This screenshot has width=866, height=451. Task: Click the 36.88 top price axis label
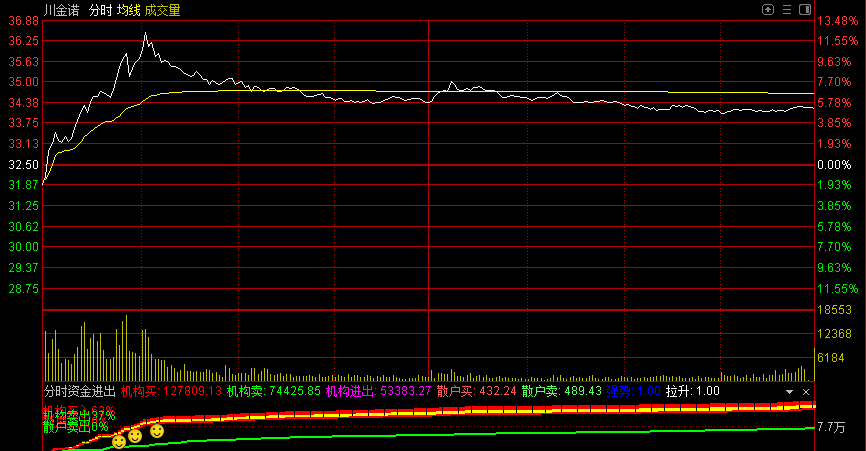(x=21, y=20)
